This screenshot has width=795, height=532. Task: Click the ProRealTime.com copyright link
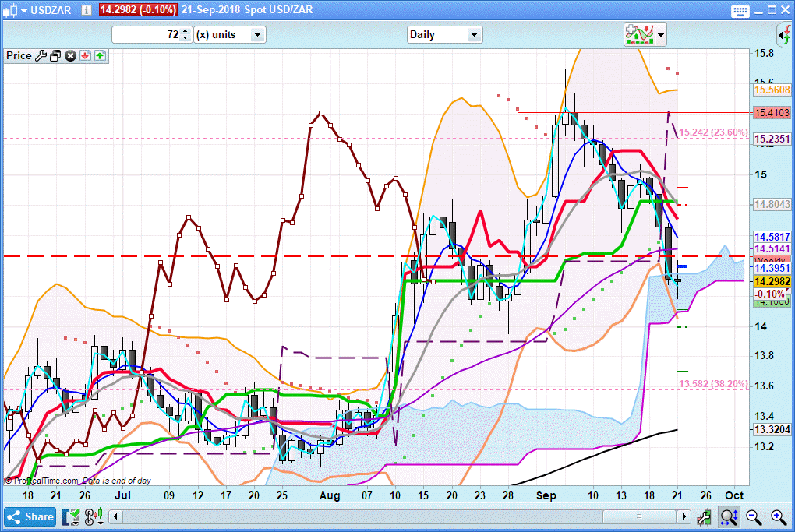[x=43, y=481]
